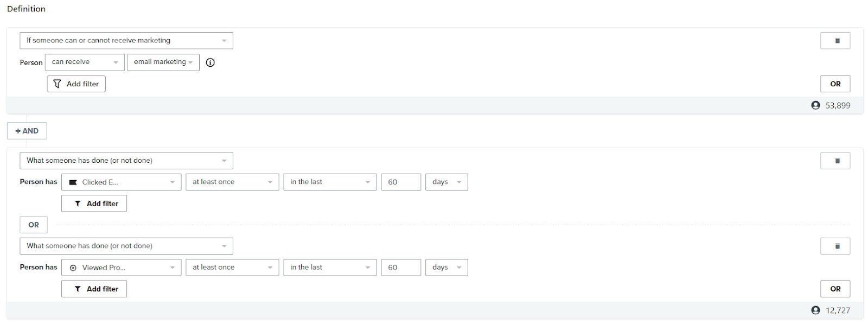Open the 'If someone can or cannot receive marketing' dropdown
This screenshot has width=868, height=324.
[x=126, y=41]
